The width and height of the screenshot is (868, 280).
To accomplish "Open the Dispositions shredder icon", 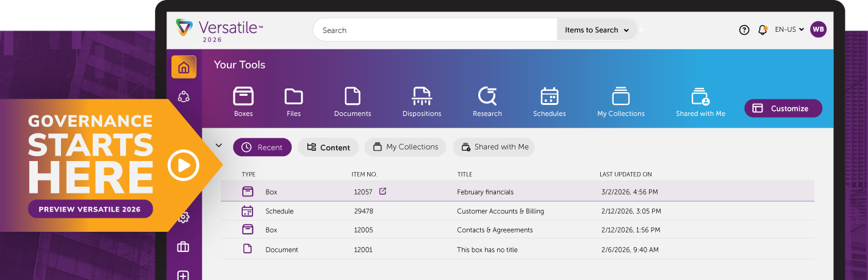I will (421, 96).
